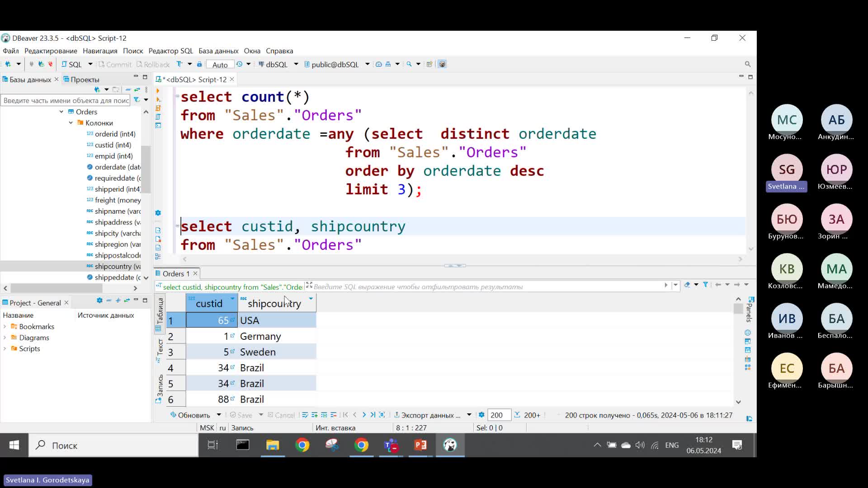868x488 pixels.
Task: Click the Обновить refresh button
Action: coord(190,415)
